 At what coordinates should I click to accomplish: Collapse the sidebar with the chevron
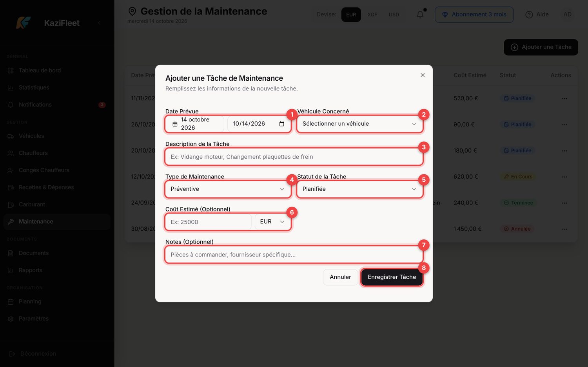[99, 23]
